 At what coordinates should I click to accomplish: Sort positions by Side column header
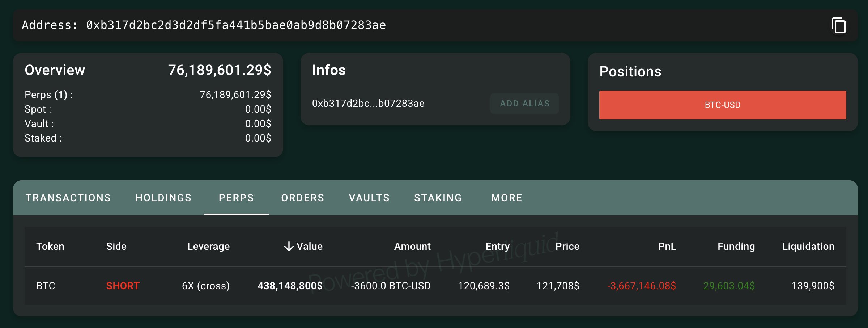click(x=116, y=247)
